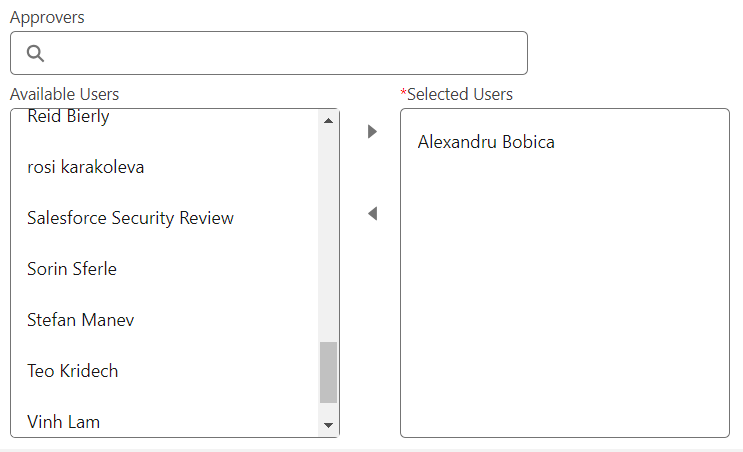The image size is (743, 452).
Task: Choose Vinh Lam from Available Users
Action: pos(165,422)
